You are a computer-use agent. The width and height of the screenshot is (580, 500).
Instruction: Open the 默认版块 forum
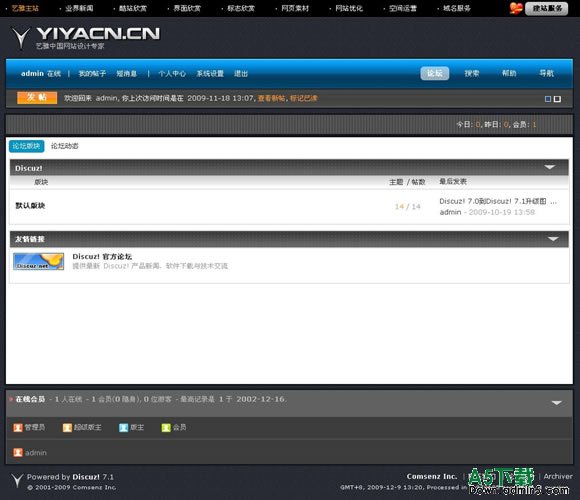(x=30, y=205)
